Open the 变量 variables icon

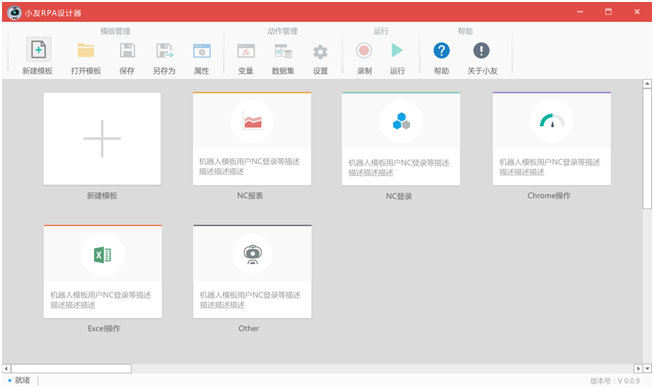coord(246,51)
